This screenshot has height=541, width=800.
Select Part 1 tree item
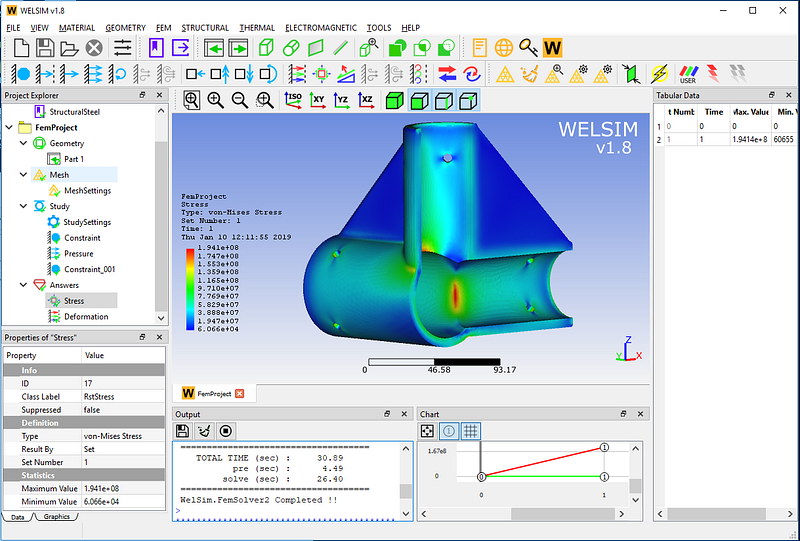73,159
